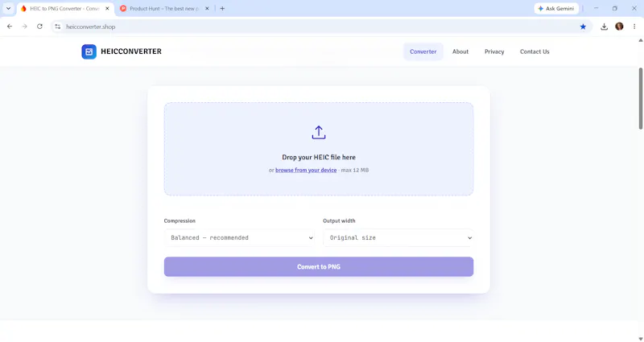Viewport: 644px width, 342px height.
Task: Click the address bar URL field
Action: click(320, 27)
